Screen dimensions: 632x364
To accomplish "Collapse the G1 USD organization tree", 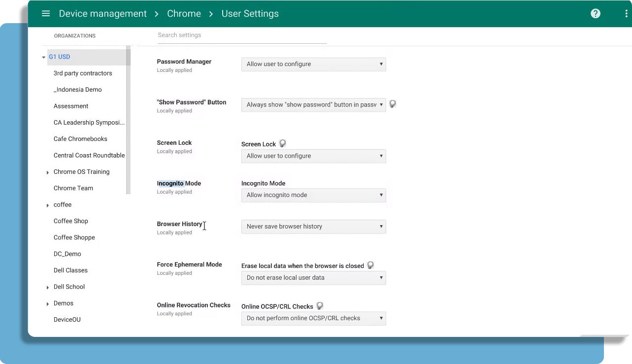I will click(x=44, y=58).
